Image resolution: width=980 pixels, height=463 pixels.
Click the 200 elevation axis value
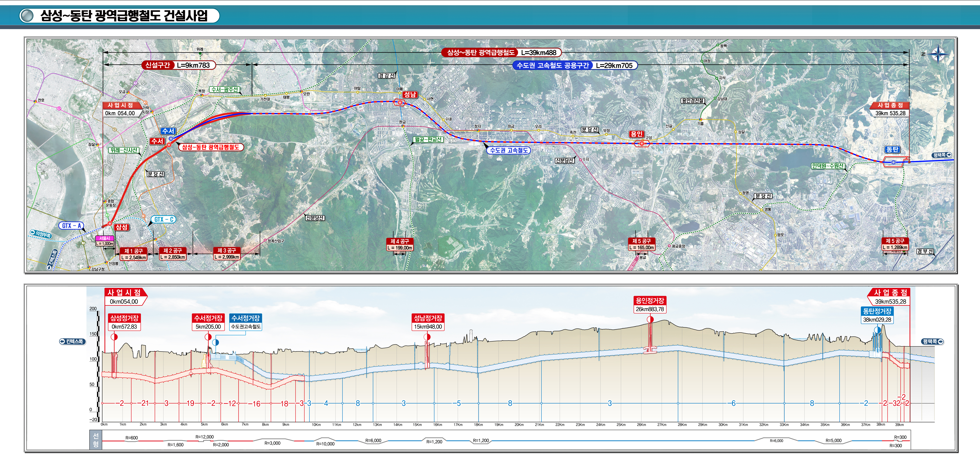point(93,309)
